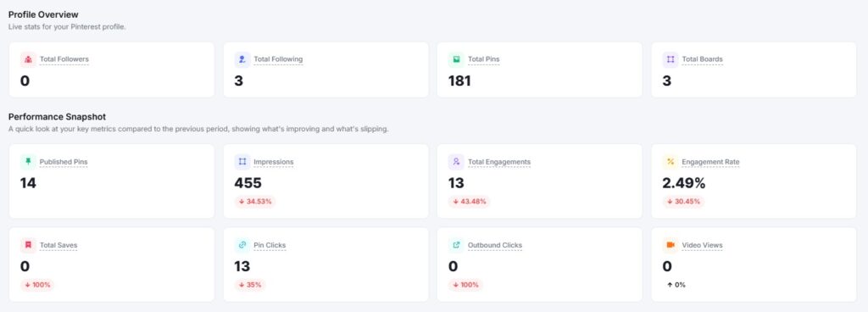Viewport: 868px width, 312px height.
Task: Click the 35% decrease badge under Pin Clicks
Action: click(x=250, y=285)
